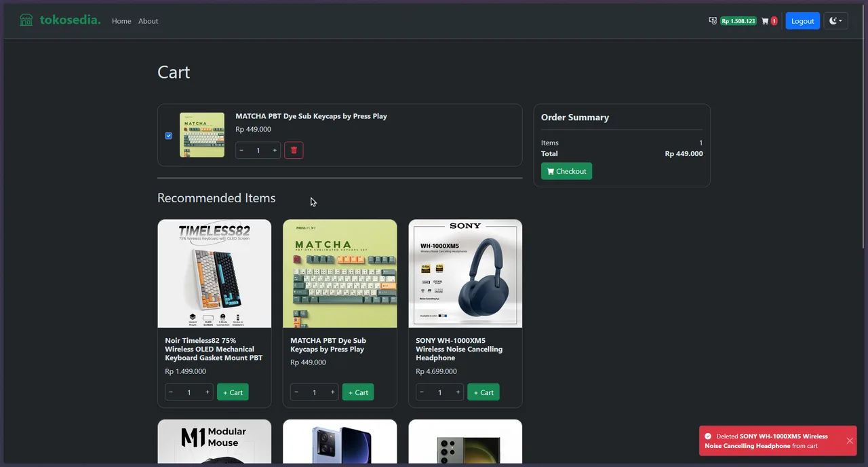Click cart item title MATCHA PBT Dye Sub Keycaps
The width and height of the screenshot is (868, 467).
point(311,116)
